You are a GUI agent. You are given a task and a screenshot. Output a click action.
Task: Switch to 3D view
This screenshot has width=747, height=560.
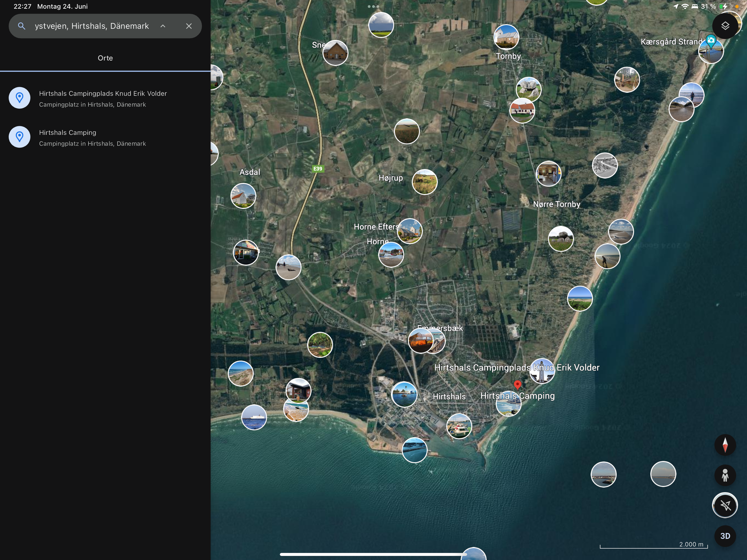725,536
